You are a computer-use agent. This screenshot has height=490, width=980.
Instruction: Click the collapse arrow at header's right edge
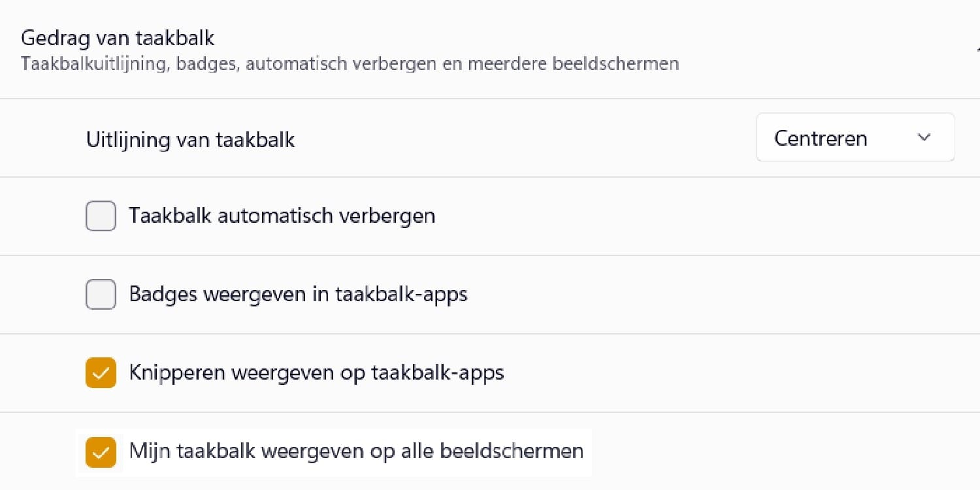click(976, 49)
